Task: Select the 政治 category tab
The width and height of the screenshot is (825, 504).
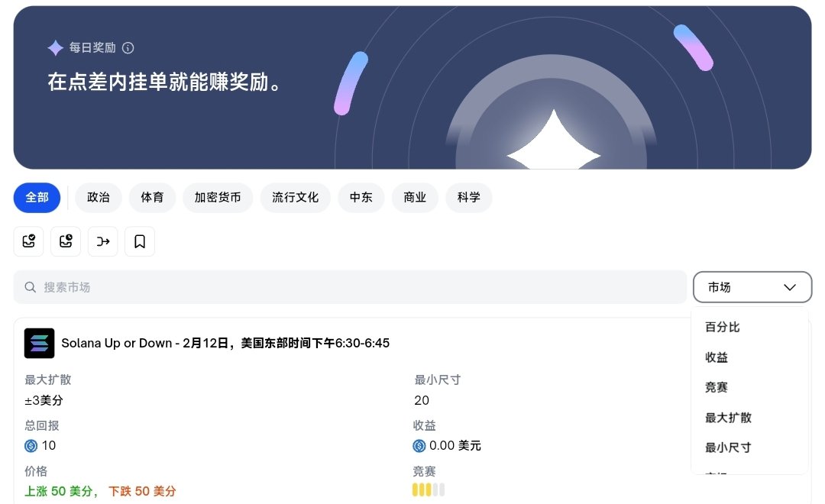Action: (99, 198)
